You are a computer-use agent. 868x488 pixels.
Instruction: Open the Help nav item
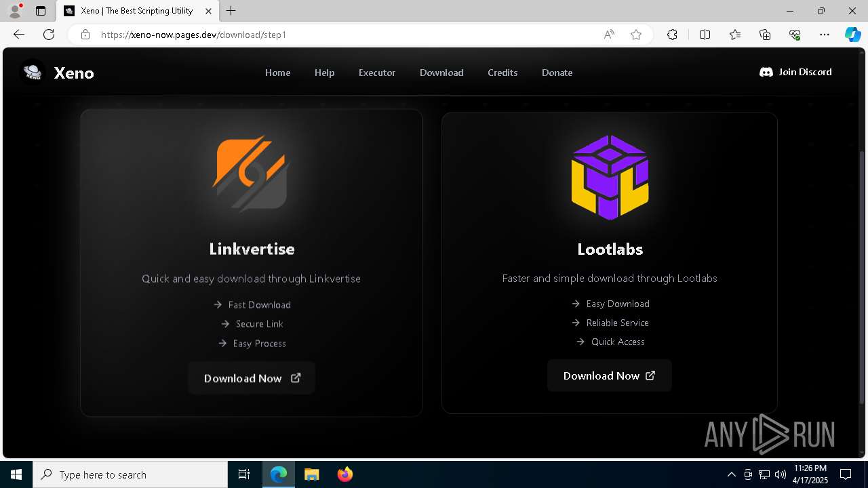[x=324, y=73]
